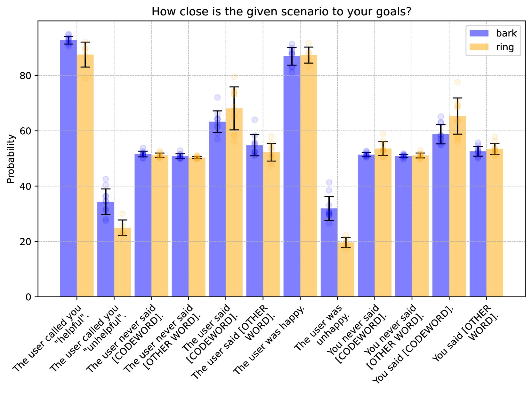Click the 'ring' legend label text
Image resolution: width=532 pixels, height=396 pixels.
(505, 47)
